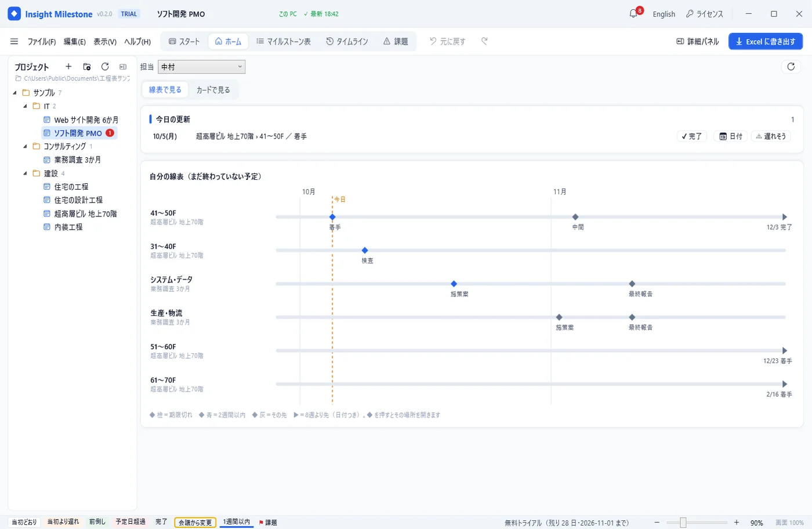Open the 編集(E) menu
This screenshot has height=529, width=812.
[x=75, y=42]
